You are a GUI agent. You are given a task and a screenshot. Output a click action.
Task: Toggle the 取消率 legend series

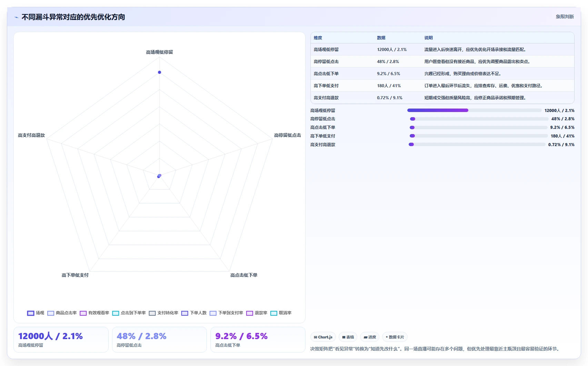click(x=281, y=313)
